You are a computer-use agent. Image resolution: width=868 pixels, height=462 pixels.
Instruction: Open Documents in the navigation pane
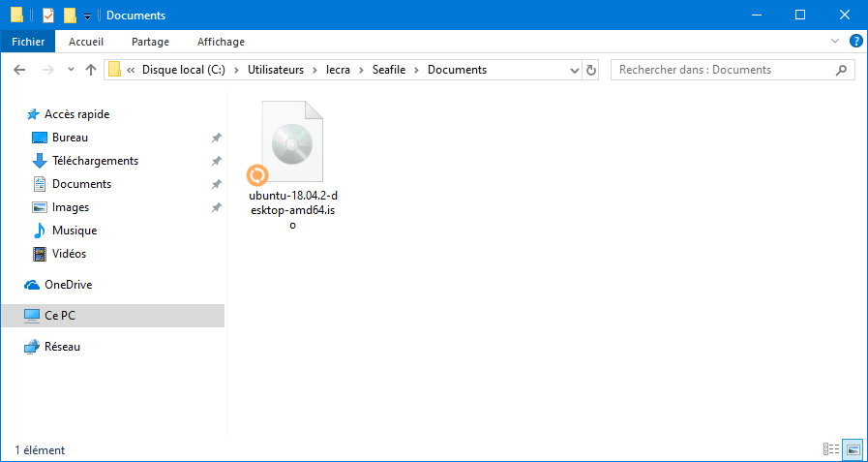point(81,184)
